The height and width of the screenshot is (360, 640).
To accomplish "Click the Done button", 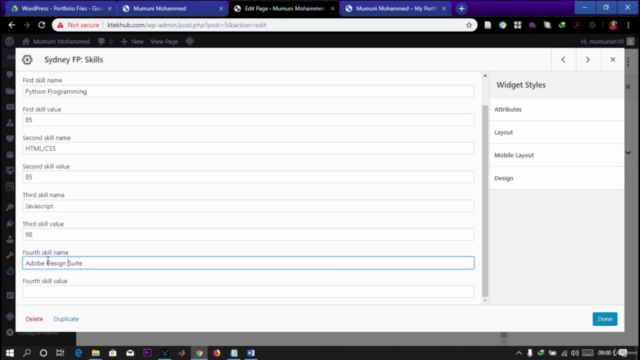I will pyautogui.click(x=605, y=319).
